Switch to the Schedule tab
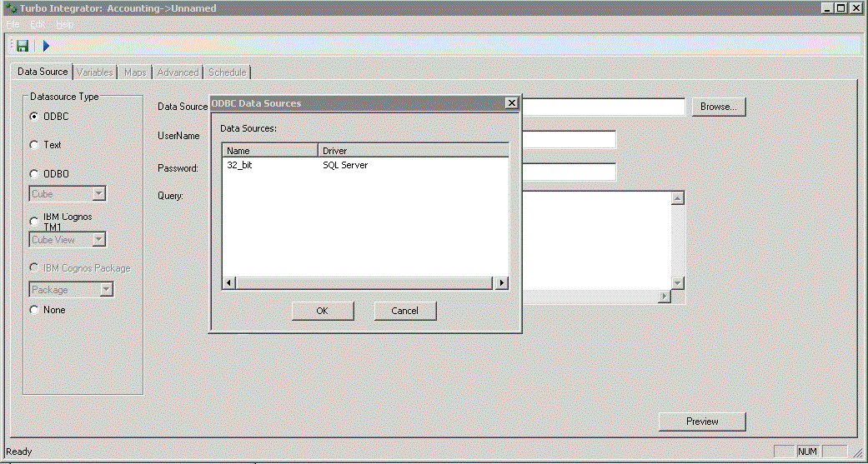This screenshot has width=868, height=464. [228, 72]
